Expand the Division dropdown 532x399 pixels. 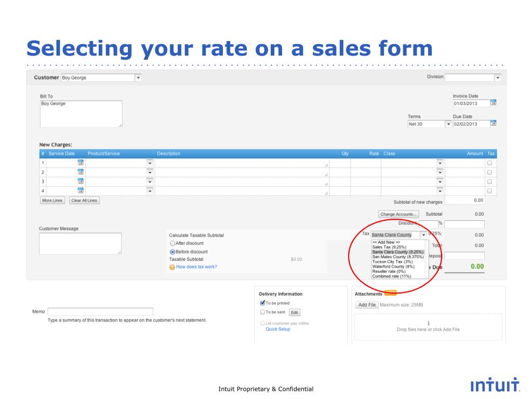pyautogui.click(x=497, y=78)
